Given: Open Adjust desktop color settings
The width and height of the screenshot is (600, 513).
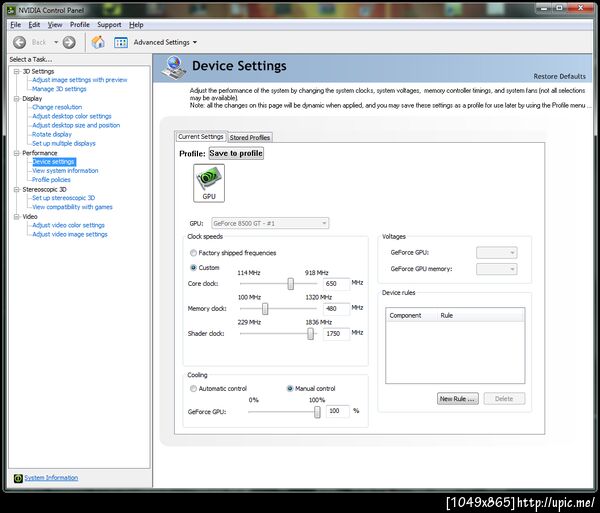Looking at the screenshot, I should (x=72, y=116).
